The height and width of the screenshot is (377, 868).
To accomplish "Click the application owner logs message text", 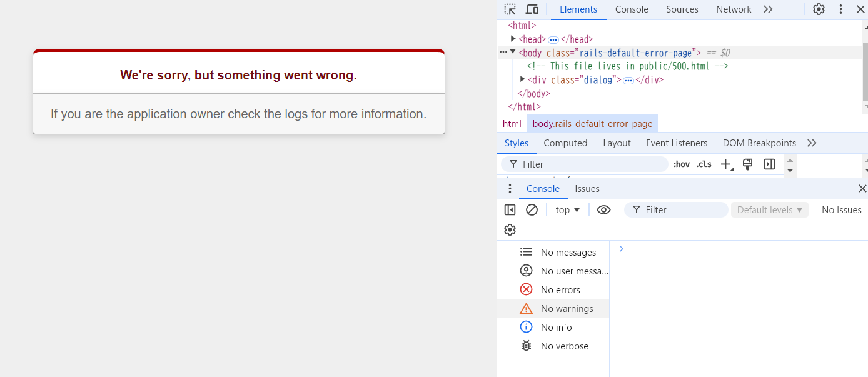I will [239, 114].
